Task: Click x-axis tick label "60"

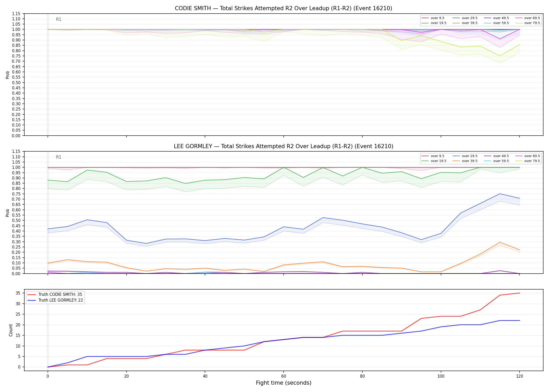Action: point(284,376)
